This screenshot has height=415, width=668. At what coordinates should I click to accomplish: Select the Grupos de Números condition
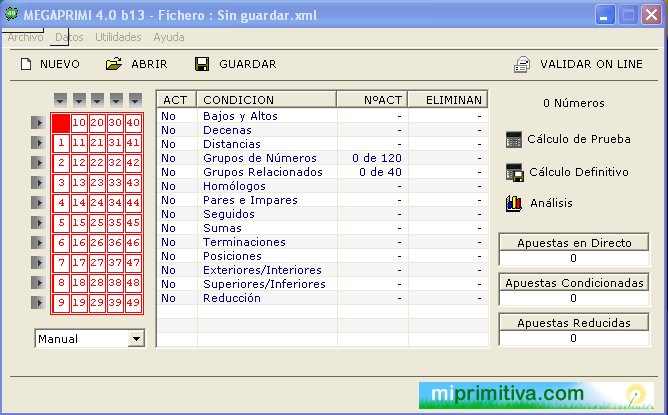tap(322, 158)
